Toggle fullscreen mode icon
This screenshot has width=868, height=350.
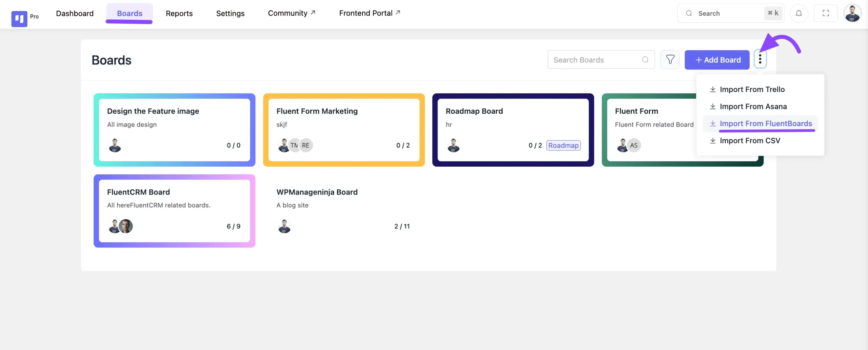click(826, 13)
